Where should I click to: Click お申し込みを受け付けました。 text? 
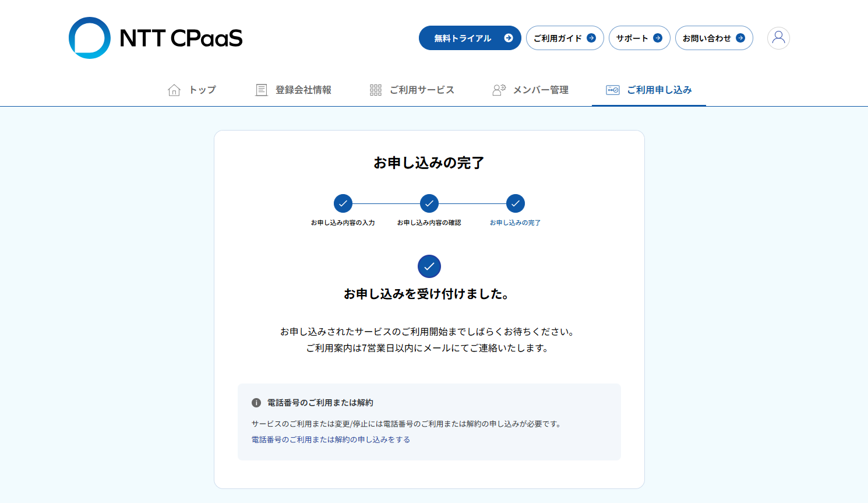(428, 294)
